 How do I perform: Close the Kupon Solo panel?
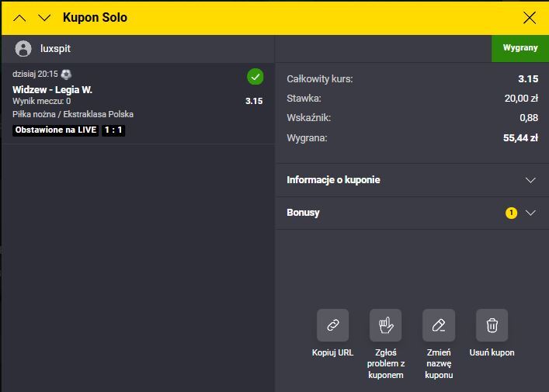click(530, 17)
